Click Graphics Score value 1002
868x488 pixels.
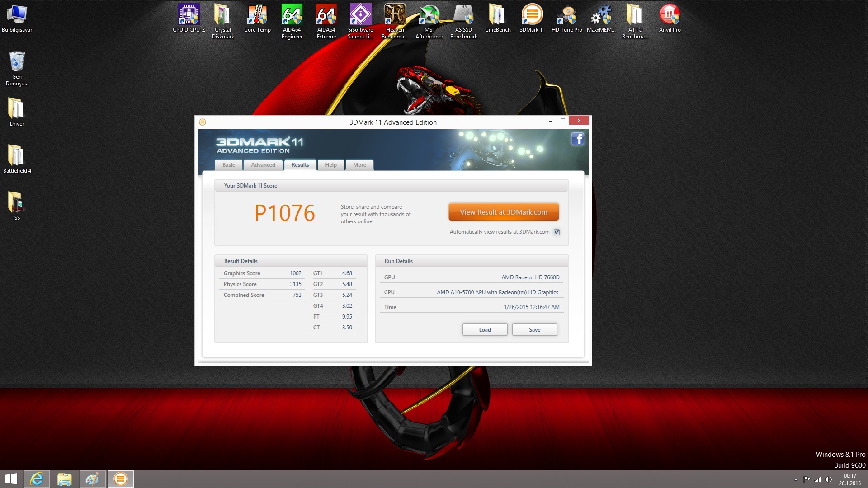(296, 273)
